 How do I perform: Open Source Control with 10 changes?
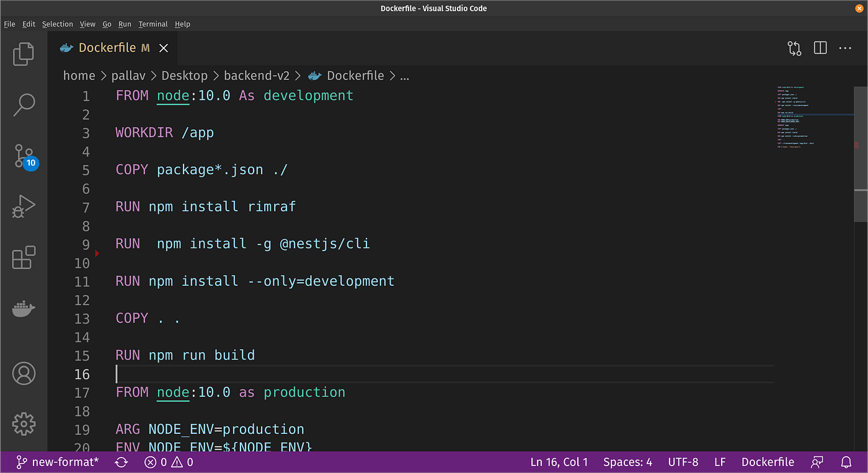point(25,156)
